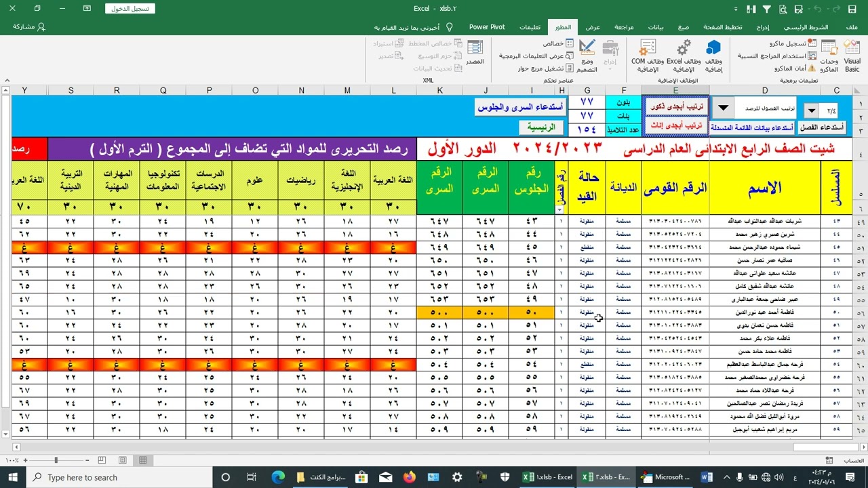Switch to Page Break Preview in status bar
868x488 pixels.
(102, 460)
